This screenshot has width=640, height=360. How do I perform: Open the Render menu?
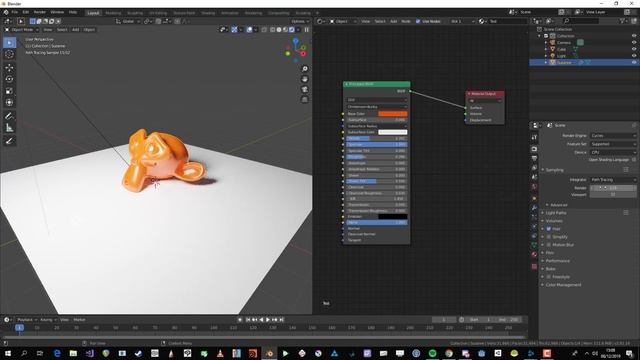click(x=40, y=12)
